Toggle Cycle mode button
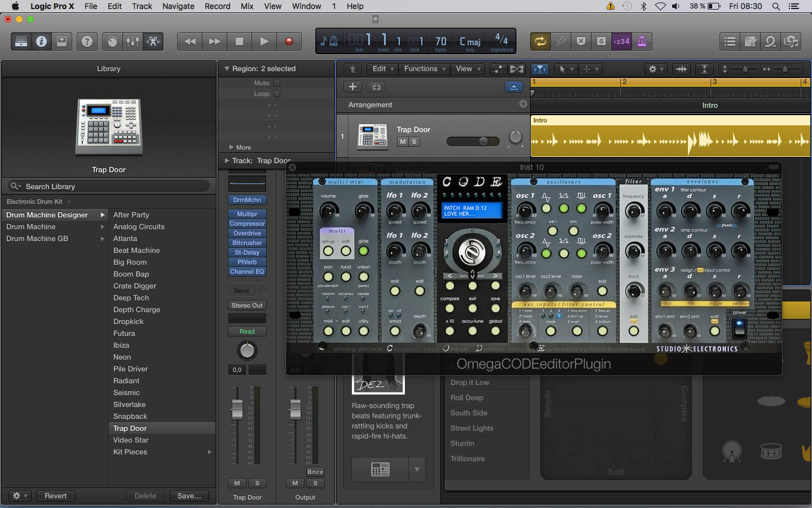The height and width of the screenshot is (508, 812). 540,42
